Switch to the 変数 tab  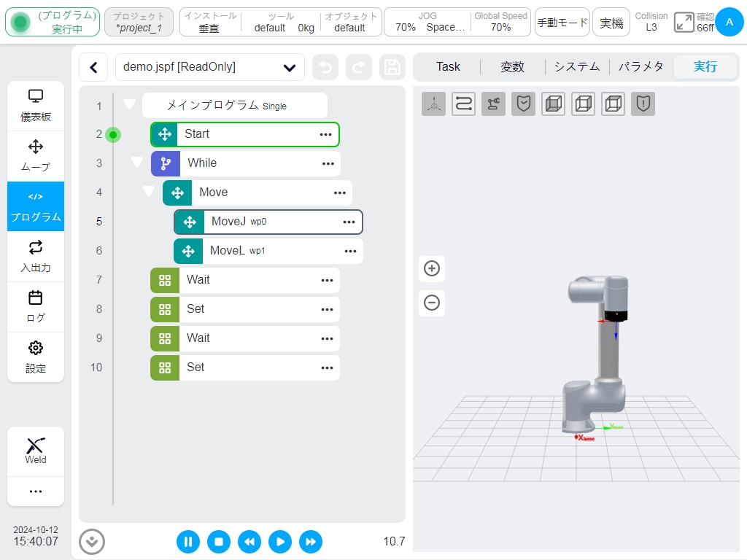click(x=513, y=66)
